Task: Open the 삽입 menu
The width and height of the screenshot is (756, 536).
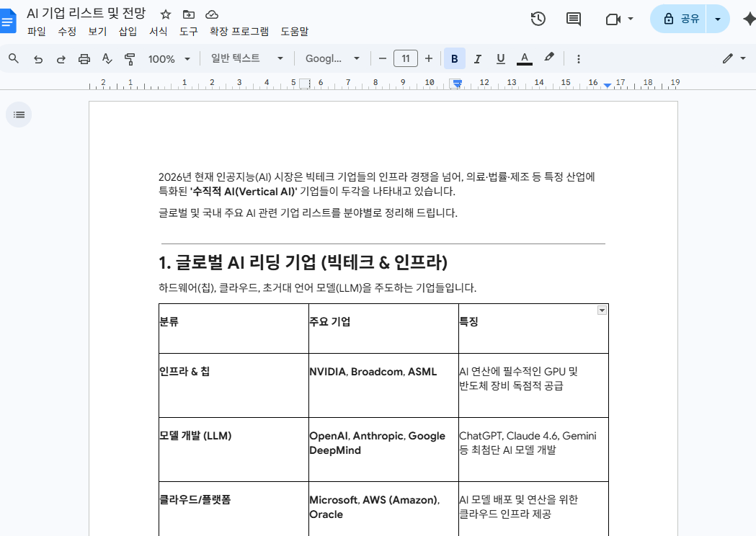Action: pos(128,32)
